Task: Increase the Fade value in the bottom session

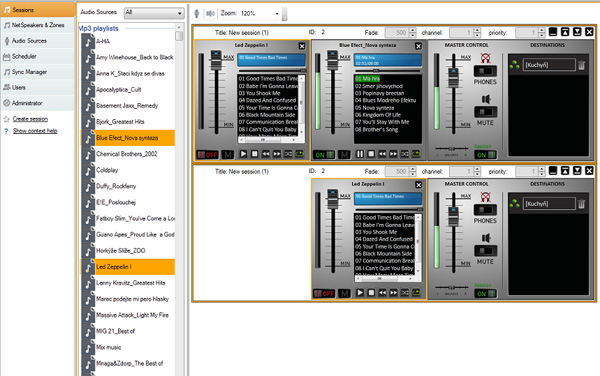Action: click(x=412, y=169)
